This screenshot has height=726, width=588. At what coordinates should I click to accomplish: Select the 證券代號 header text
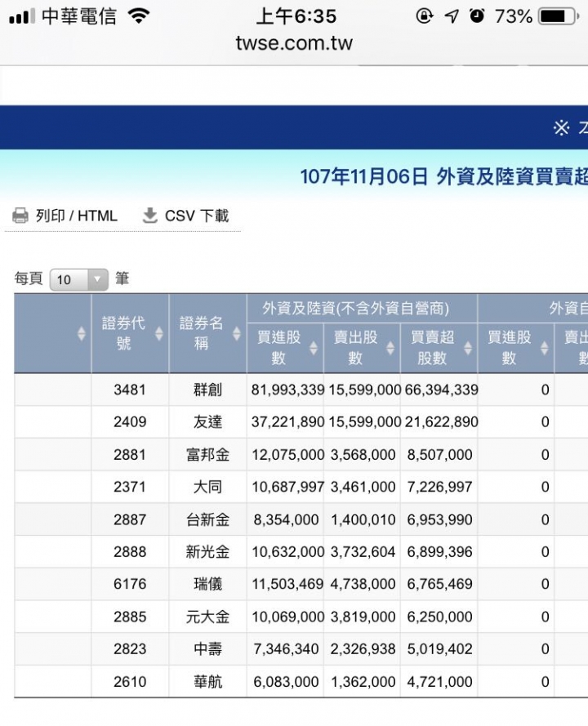(123, 333)
